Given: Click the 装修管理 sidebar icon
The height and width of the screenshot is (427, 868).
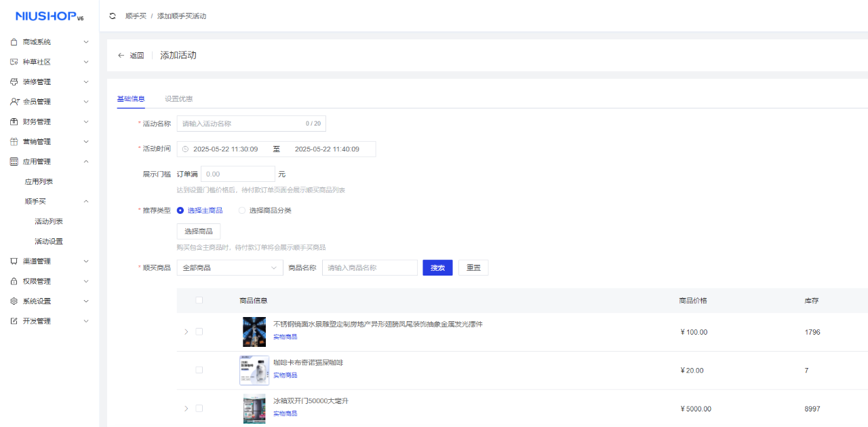Looking at the screenshot, I should (x=14, y=82).
